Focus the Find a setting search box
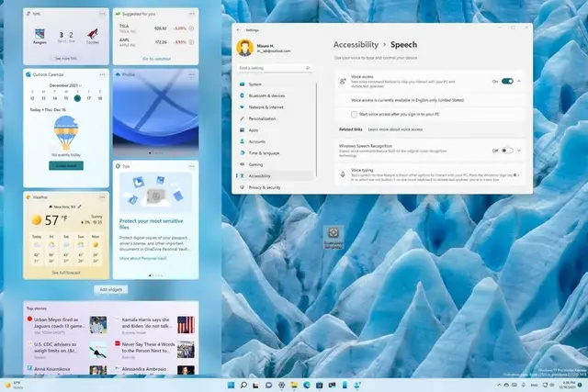The image size is (588, 392). 275,68
